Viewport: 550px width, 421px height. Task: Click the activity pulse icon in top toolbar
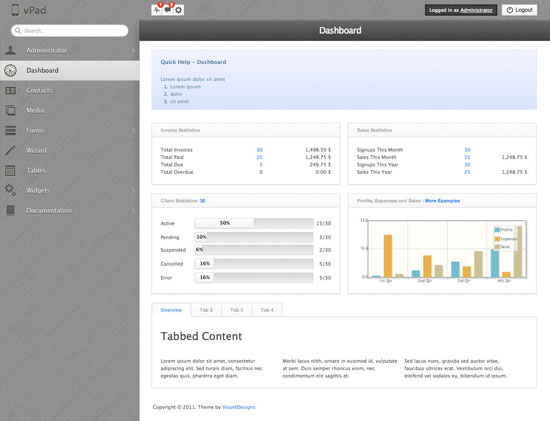[157, 10]
